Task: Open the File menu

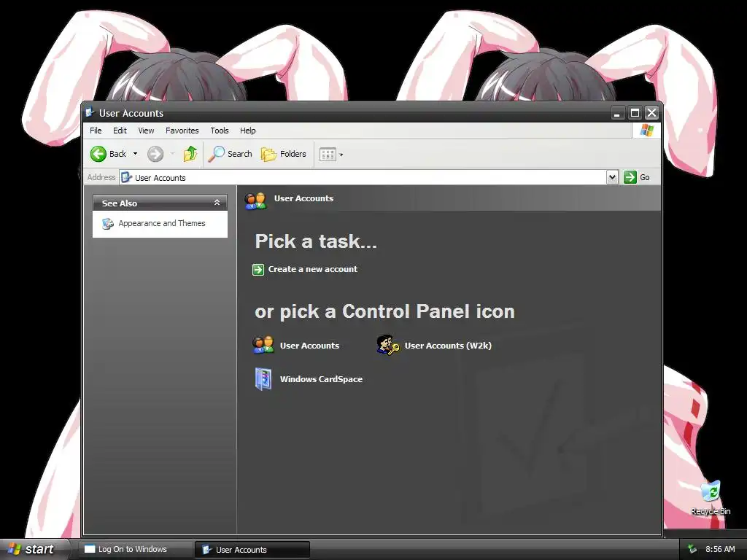Action: (x=96, y=131)
